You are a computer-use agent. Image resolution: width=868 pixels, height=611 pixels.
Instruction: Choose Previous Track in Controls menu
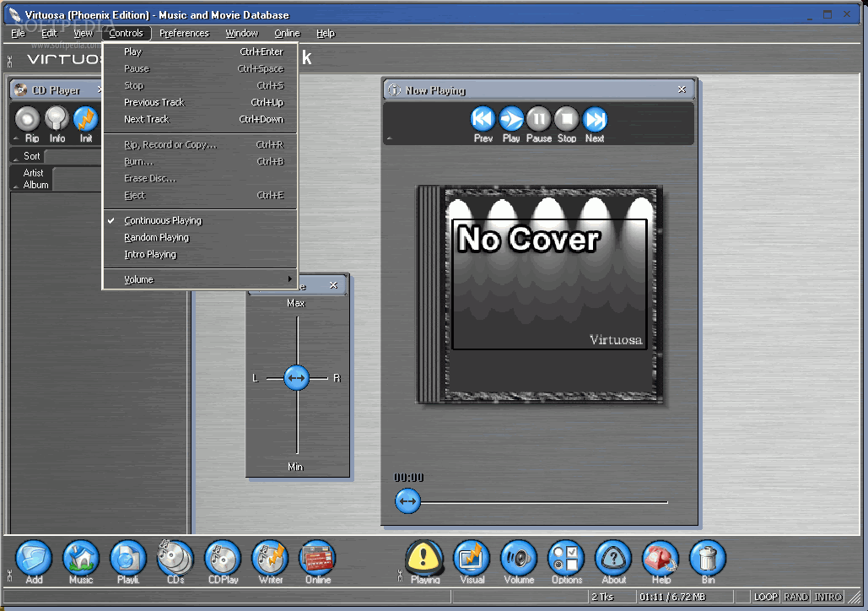[x=201, y=102]
